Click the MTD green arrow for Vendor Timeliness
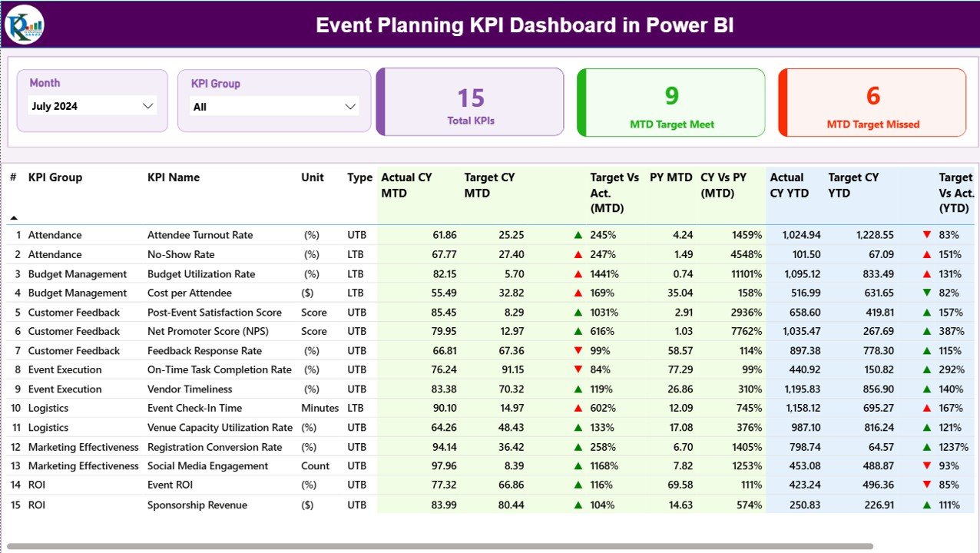 pos(578,389)
